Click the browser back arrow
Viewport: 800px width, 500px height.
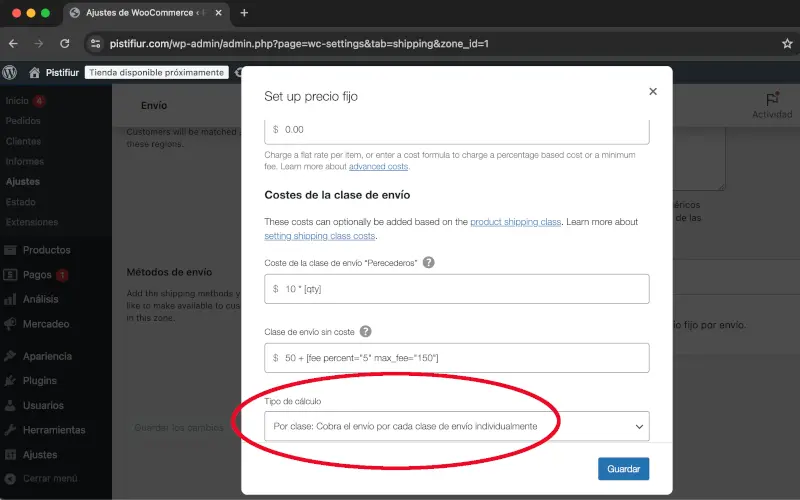(x=13, y=44)
